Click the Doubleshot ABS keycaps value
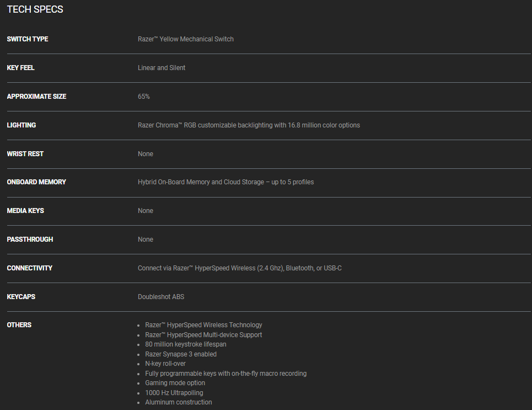This screenshot has width=532, height=410. [x=161, y=297]
